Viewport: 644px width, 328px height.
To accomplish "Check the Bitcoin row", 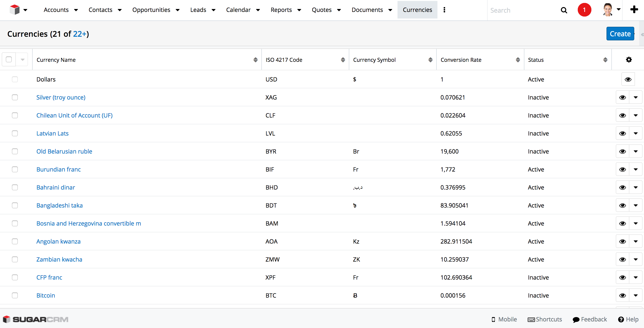I will tap(15, 295).
